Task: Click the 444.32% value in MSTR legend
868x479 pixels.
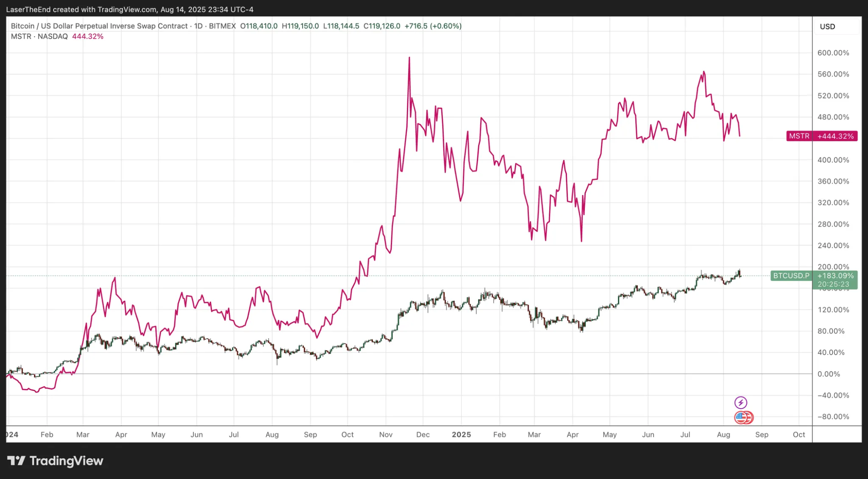Action: coord(88,37)
